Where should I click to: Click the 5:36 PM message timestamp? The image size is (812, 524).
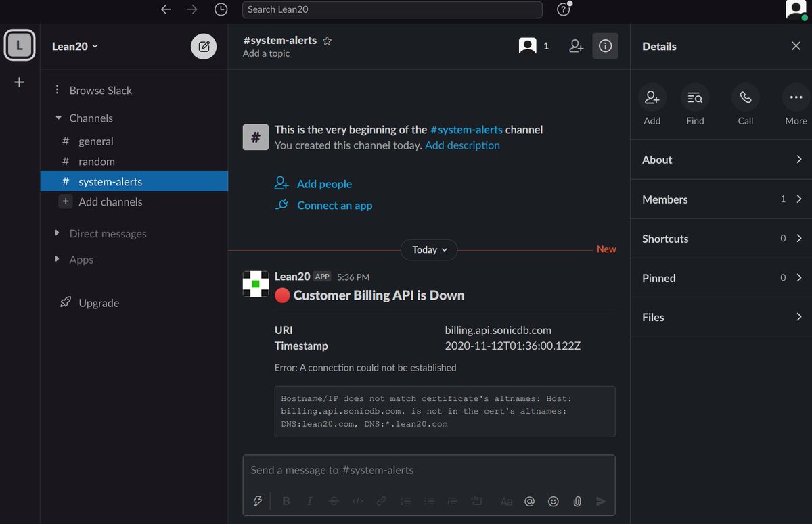point(353,277)
